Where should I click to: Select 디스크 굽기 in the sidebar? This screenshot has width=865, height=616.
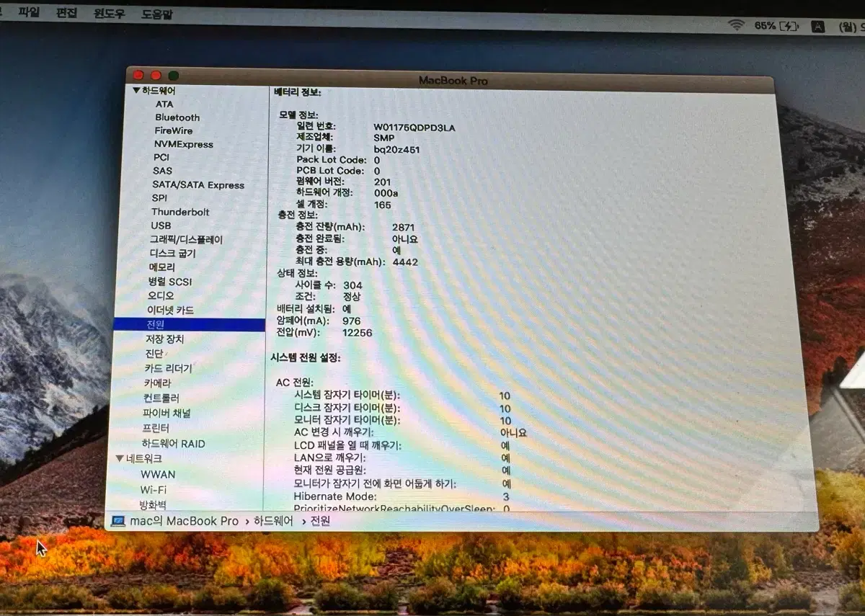tap(172, 254)
